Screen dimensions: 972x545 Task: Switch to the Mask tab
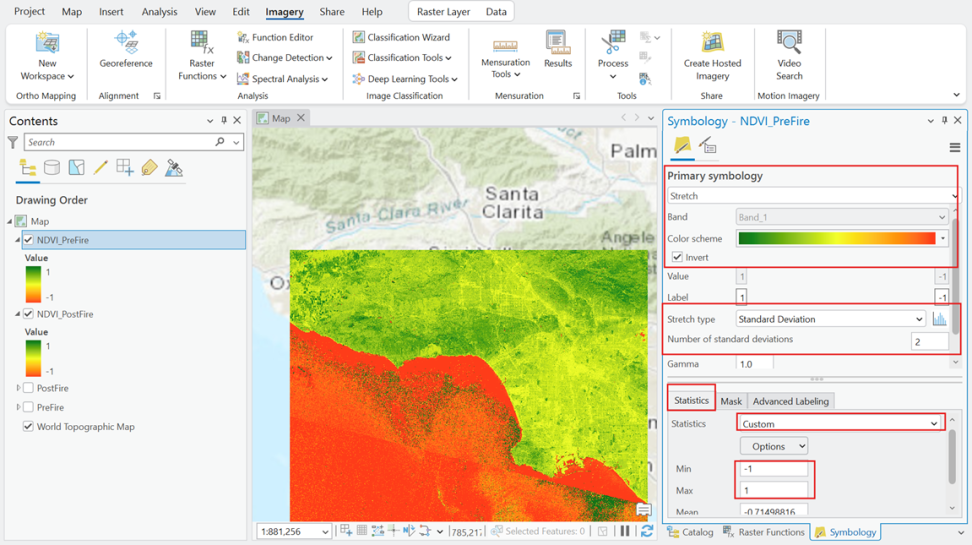(731, 401)
